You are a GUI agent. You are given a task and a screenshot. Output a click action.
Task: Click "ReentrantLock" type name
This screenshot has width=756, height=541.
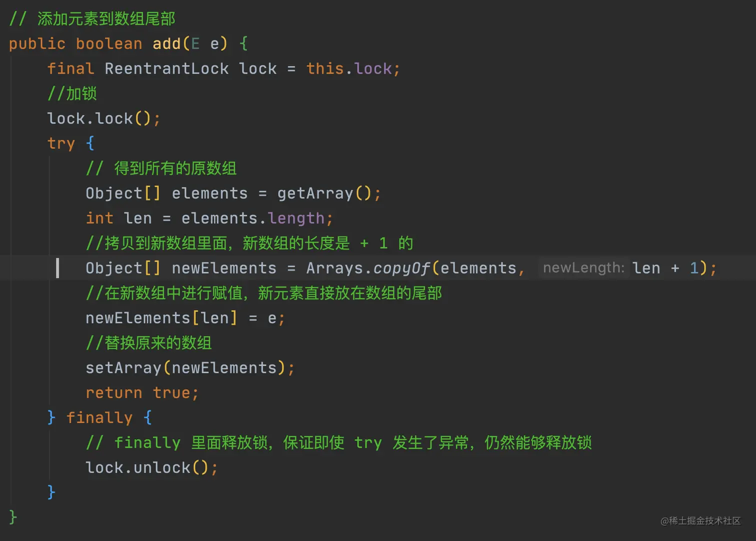166,68
